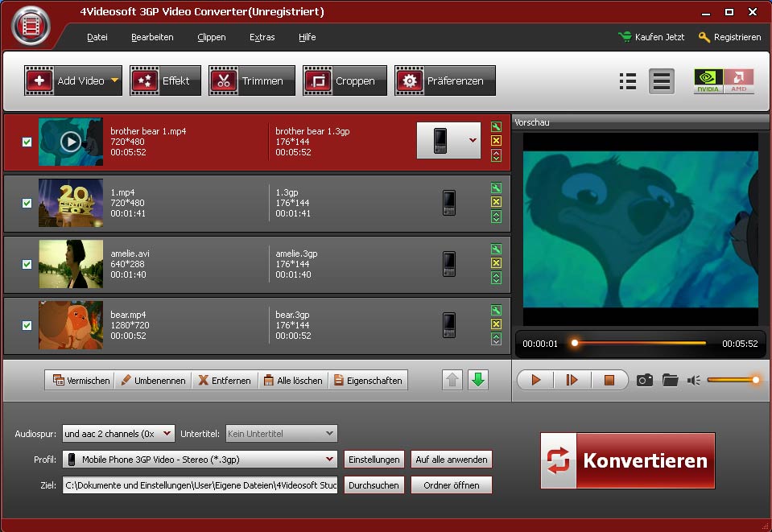Click the Konvertieren button
Image resolution: width=772 pixels, height=532 pixels.
pos(627,460)
